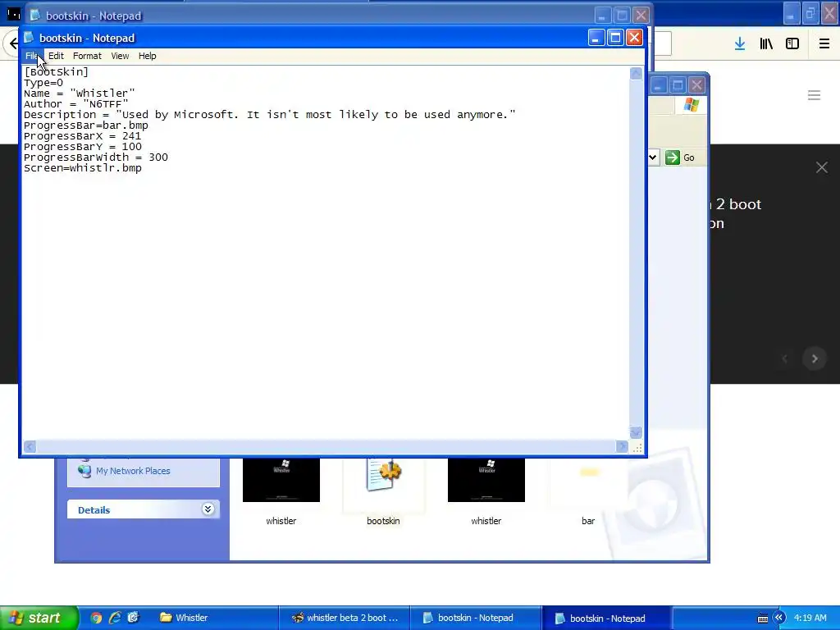Expand the Details panel chevron
This screenshot has height=630, width=840.
(208, 509)
